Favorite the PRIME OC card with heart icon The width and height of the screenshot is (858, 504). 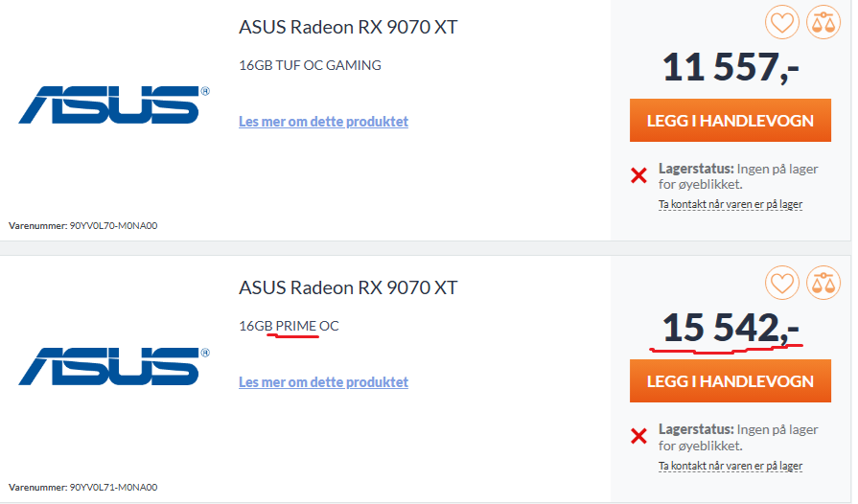point(782,284)
